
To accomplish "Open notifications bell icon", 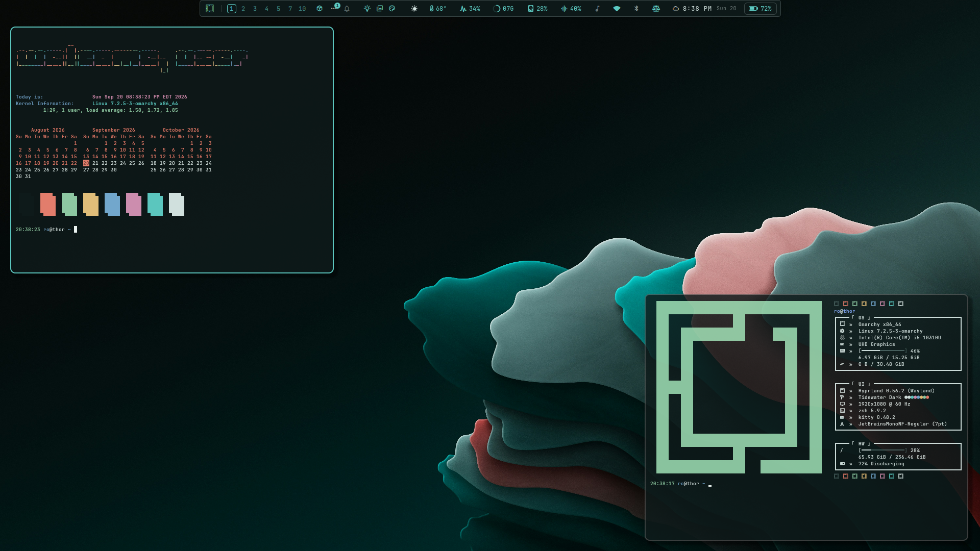I will 347,9.
